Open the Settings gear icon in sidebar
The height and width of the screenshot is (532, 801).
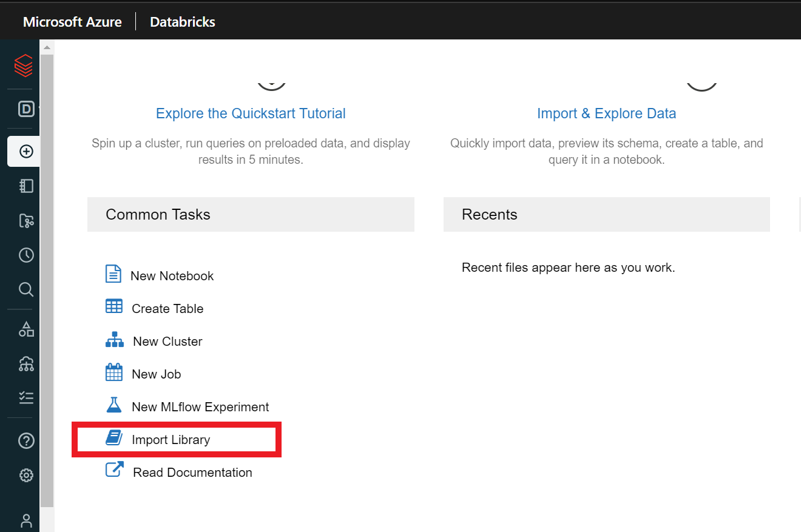26,475
